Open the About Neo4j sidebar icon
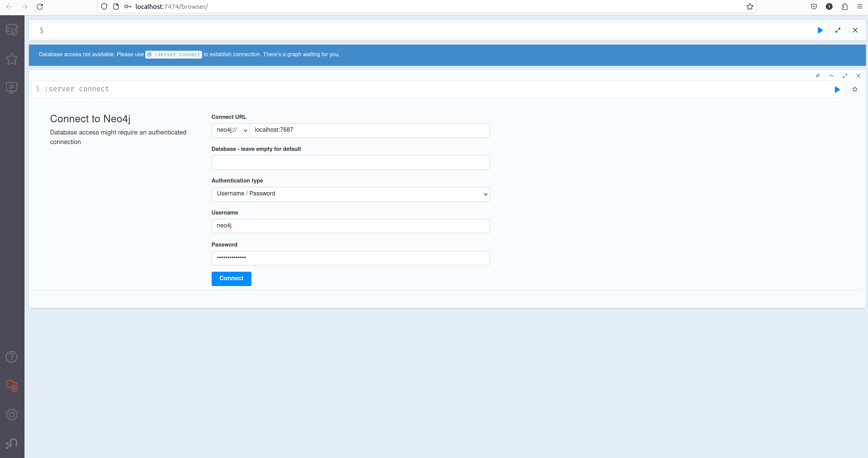The width and height of the screenshot is (868, 458). (x=12, y=443)
